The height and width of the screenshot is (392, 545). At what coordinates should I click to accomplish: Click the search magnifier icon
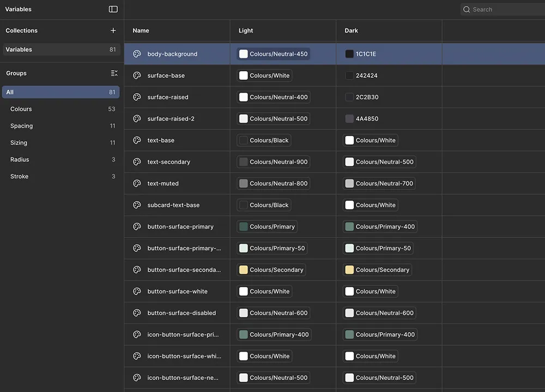pos(467,9)
